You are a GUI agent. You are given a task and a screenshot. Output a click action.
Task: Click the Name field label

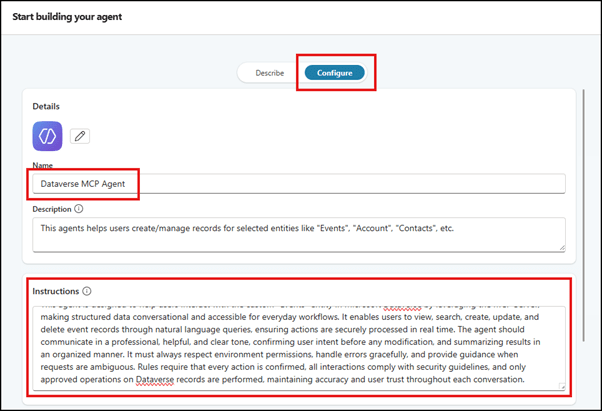(x=43, y=165)
